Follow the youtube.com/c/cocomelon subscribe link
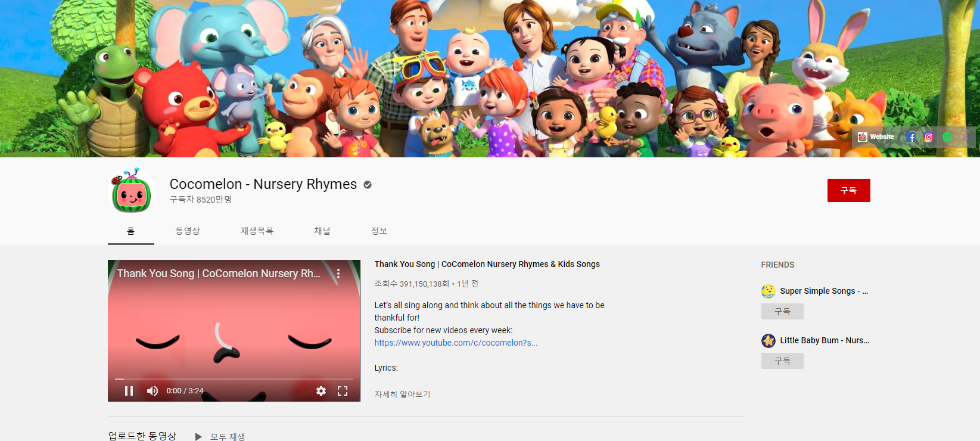This screenshot has height=441, width=980. (456, 343)
